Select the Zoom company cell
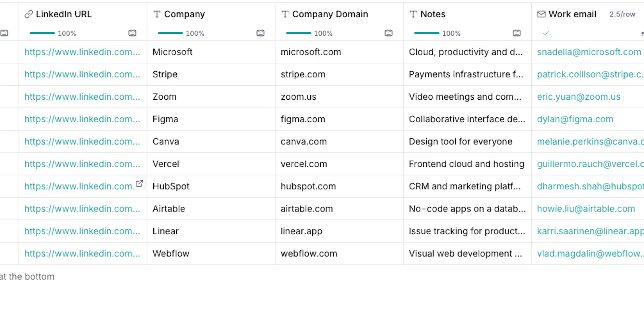 [211, 97]
